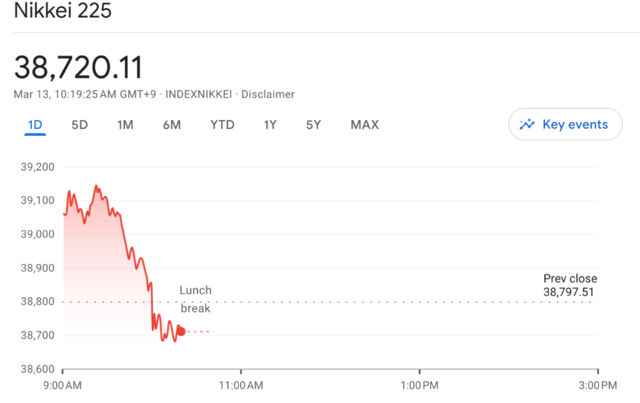
Task: Switch to the 5D range tab
Action: pyautogui.click(x=80, y=125)
